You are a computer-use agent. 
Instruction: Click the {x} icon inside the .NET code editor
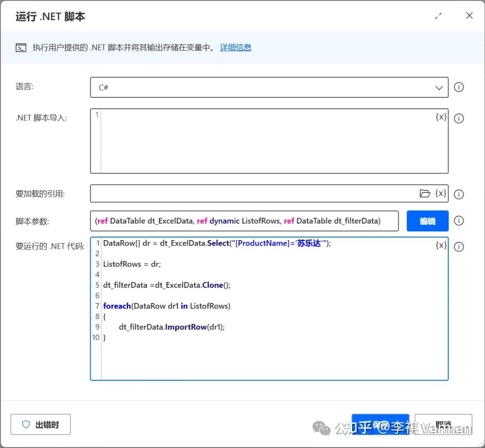pyautogui.click(x=441, y=245)
